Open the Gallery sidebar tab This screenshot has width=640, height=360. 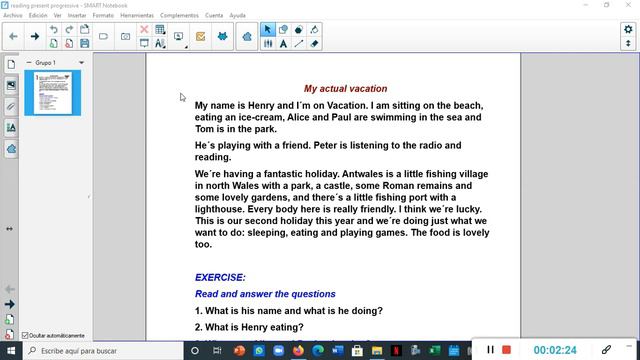coord(11,85)
